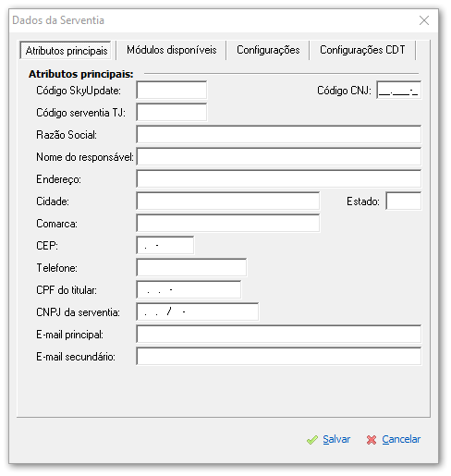Click the green checkmark Salvar icon

[x=312, y=440]
